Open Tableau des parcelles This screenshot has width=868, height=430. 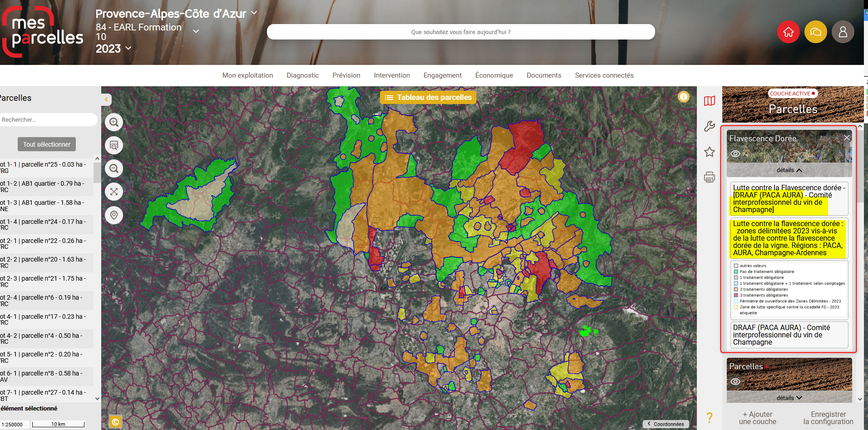[x=428, y=98]
